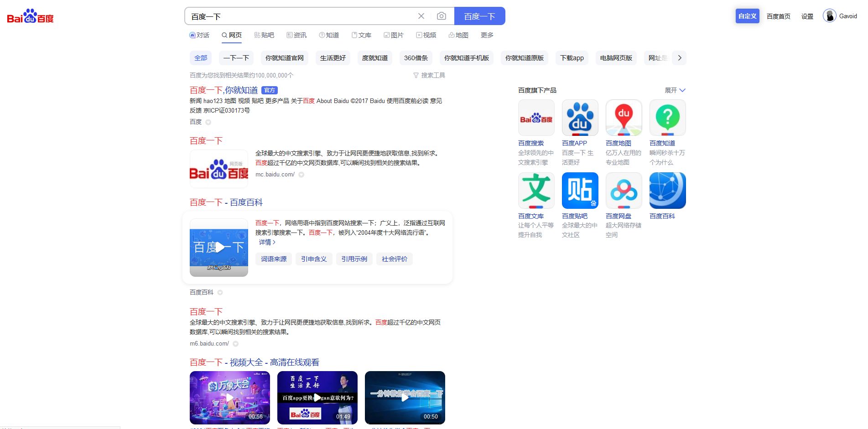The image size is (868, 429).
Task: Open the 引申含义 section tag
Action: [314, 259]
